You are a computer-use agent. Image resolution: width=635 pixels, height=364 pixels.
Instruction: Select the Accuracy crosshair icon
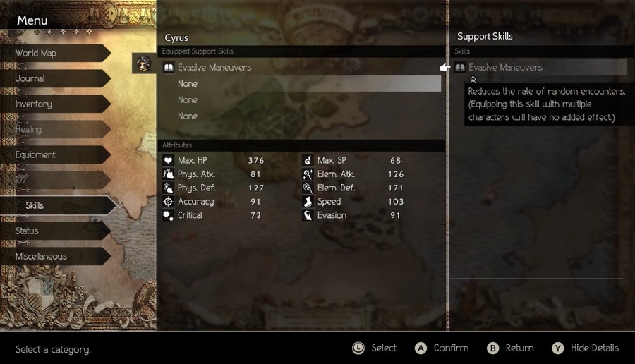pyautogui.click(x=168, y=202)
